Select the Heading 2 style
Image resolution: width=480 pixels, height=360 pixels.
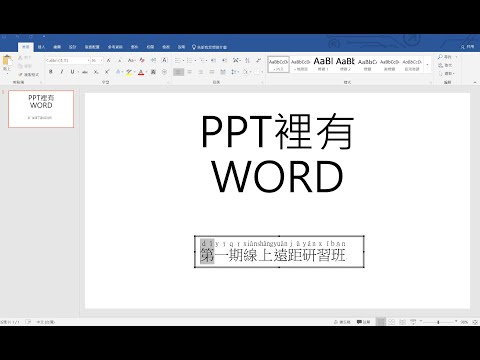[x=345, y=64]
